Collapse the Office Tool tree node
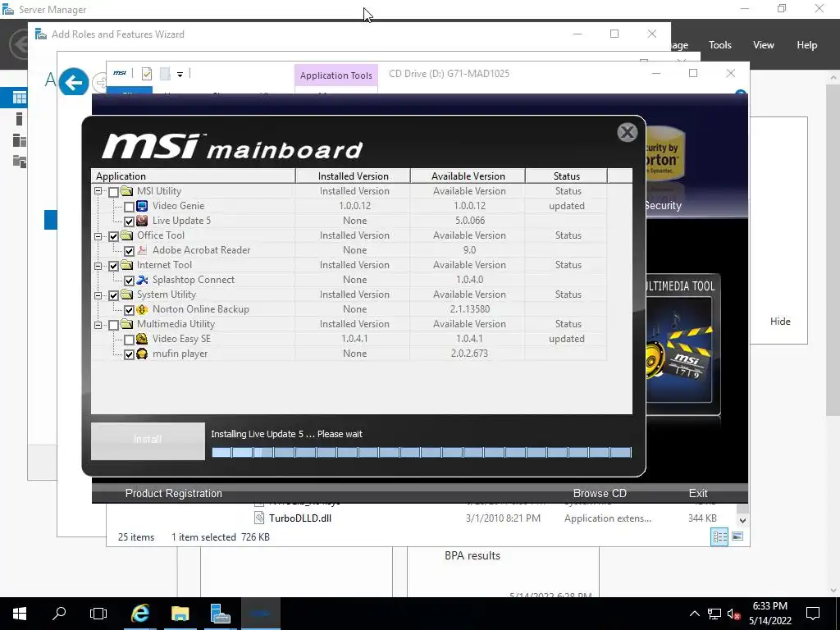This screenshot has height=630, width=840. [98, 236]
